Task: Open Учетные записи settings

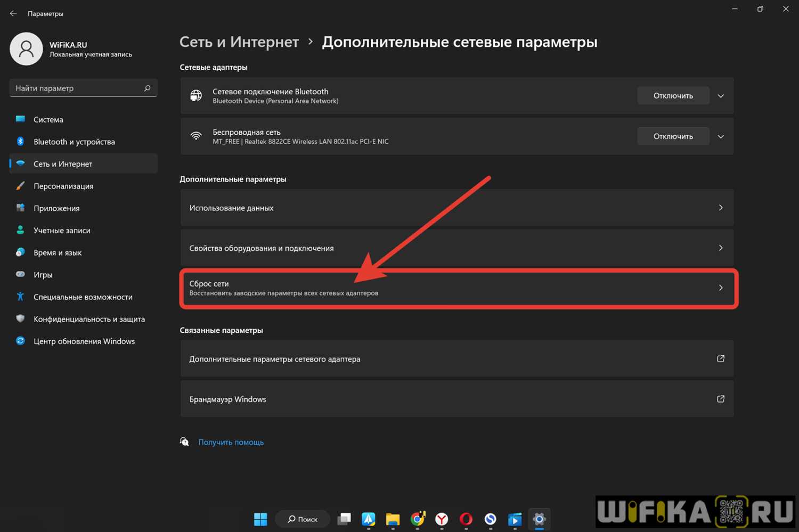Action: click(x=84, y=231)
